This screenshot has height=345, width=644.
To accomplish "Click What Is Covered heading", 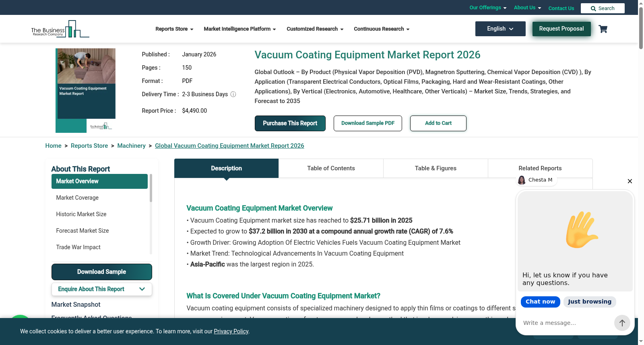I will [x=283, y=296].
